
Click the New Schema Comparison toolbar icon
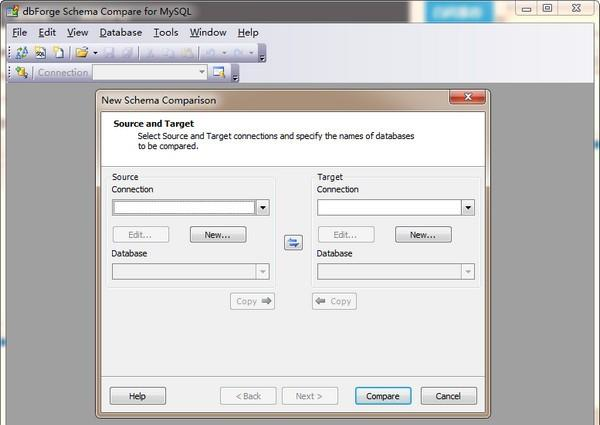(x=22, y=52)
